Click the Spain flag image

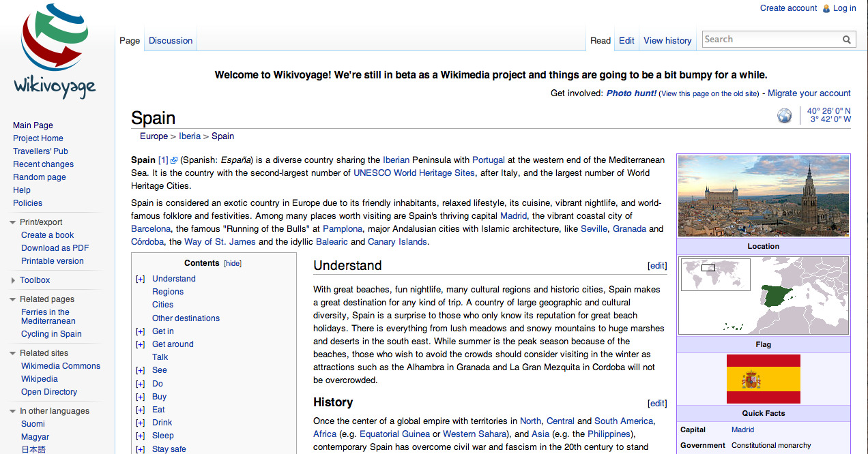(x=763, y=378)
